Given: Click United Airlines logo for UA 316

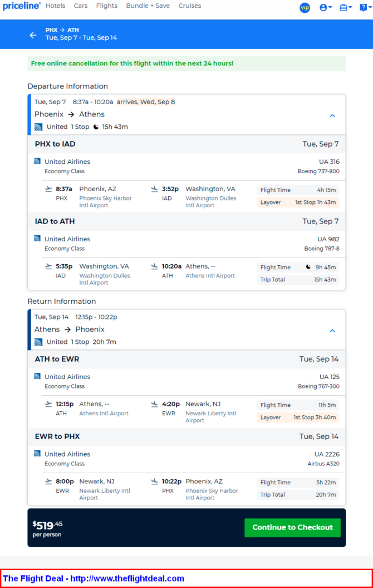Looking at the screenshot, I should coord(37,161).
